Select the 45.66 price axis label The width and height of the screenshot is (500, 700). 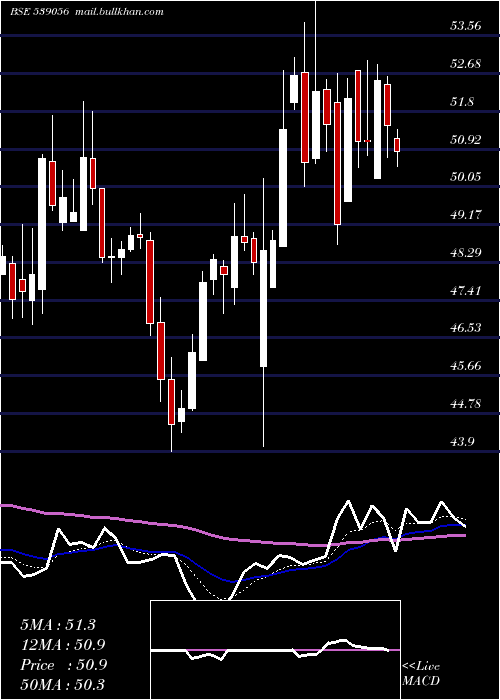[x=465, y=366]
